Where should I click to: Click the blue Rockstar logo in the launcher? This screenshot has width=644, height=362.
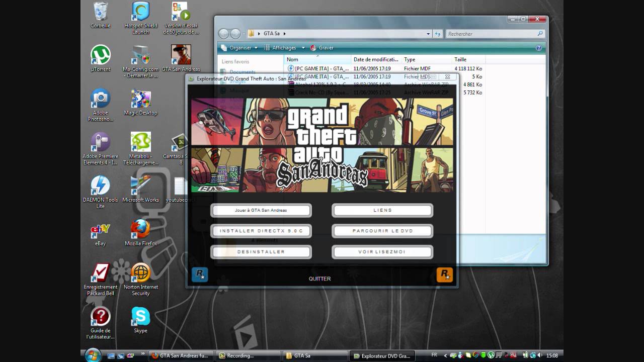coord(200,275)
